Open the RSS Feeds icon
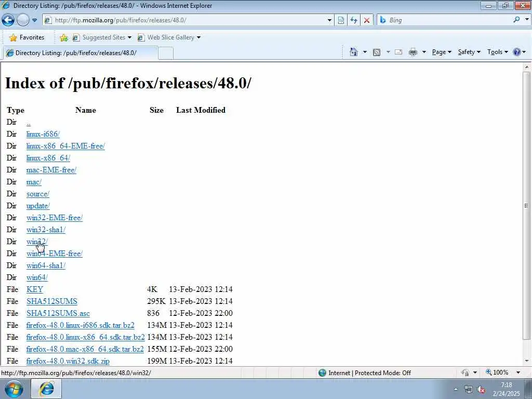 377,52
